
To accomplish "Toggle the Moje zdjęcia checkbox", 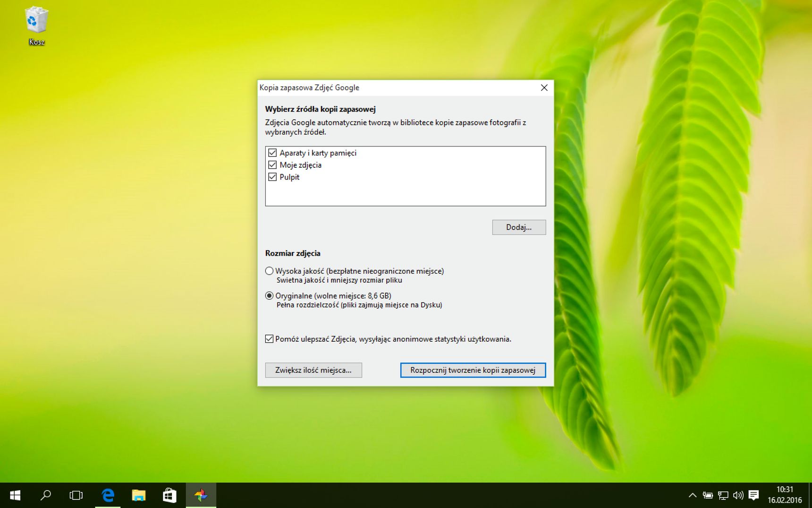I will (272, 165).
